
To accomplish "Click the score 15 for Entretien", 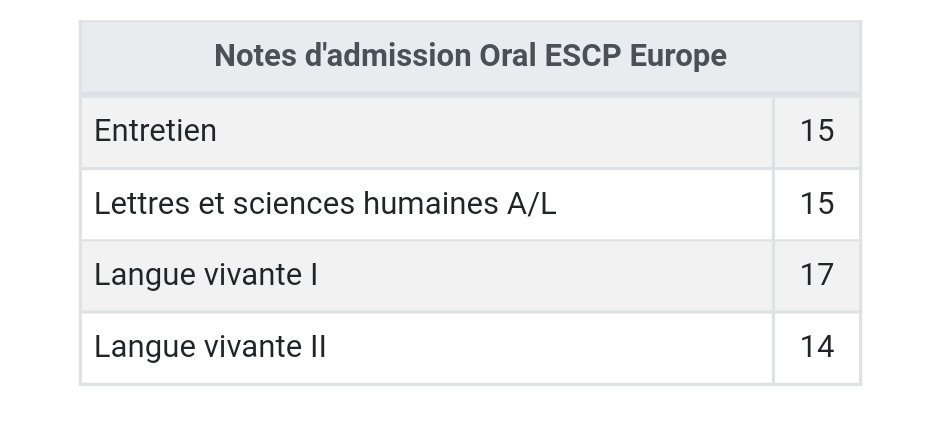I will pos(816,131).
